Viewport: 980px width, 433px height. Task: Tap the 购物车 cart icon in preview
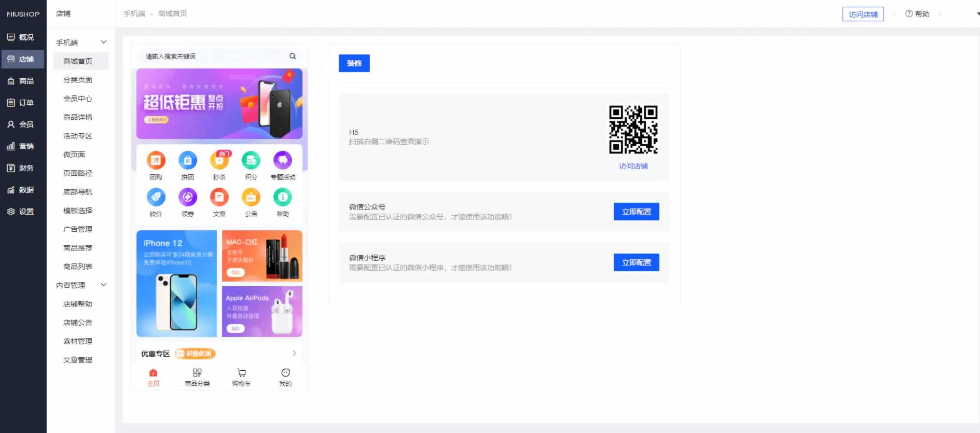click(241, 373)
